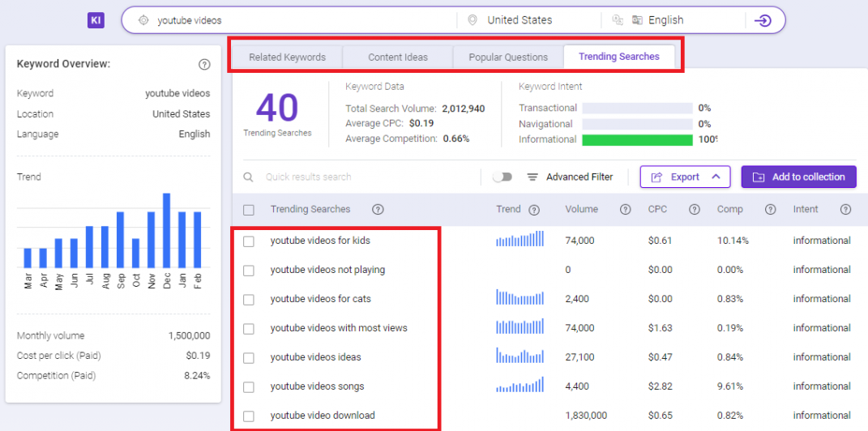Click the $2.82 CPC value
The height and width of the screenshot is (431, 868).
(661, 386)
